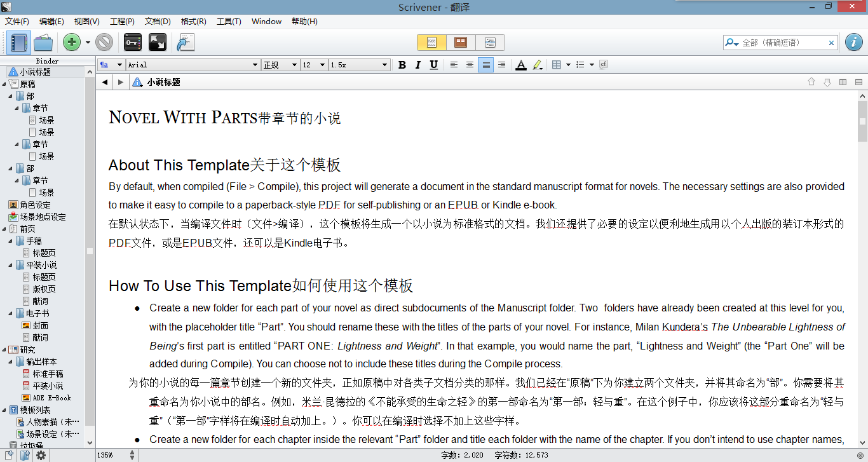Open the Arial font family dropdown
Viewport: 868px width, 462px height.
pos(193,65)
